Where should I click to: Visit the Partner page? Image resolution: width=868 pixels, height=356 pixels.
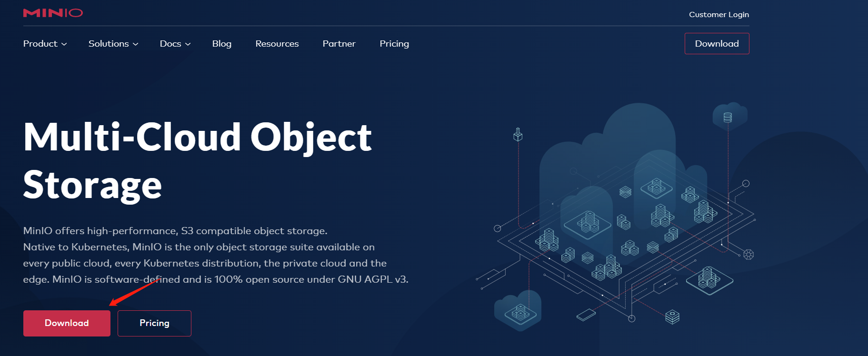coord(339,44)
